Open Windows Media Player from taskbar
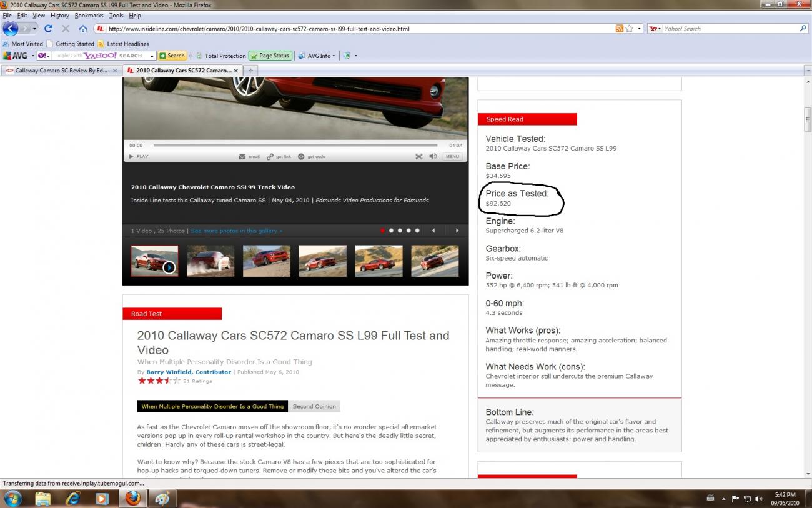 tap(102, 499)
